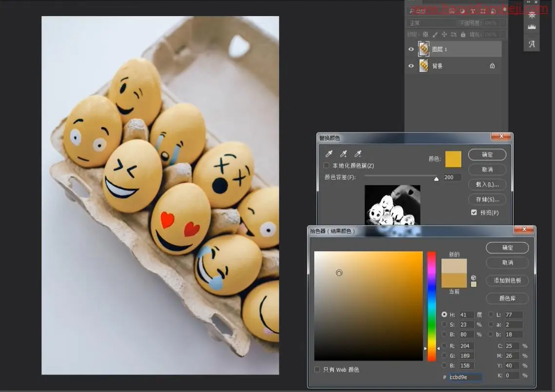Click the prevent artboard auto-nesting lock icon

[454, 34]
